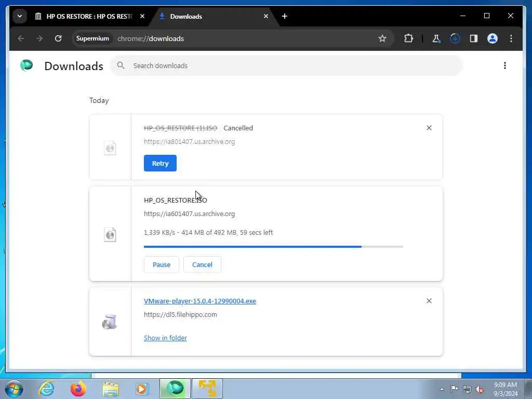Launch Internet Explorer from the taskbar
Viewport: 532px width, 399px height.
tap(46, 389)
